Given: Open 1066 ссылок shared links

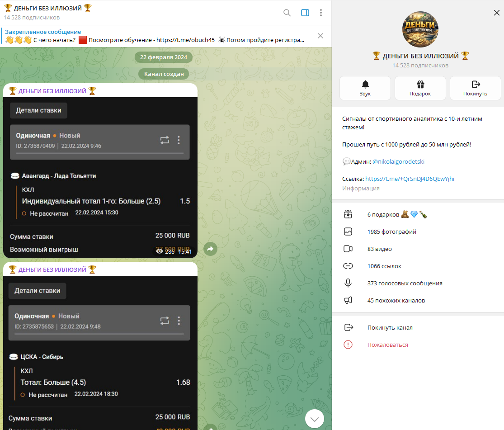Looking at the screenshot, I should tap(418, 266).
